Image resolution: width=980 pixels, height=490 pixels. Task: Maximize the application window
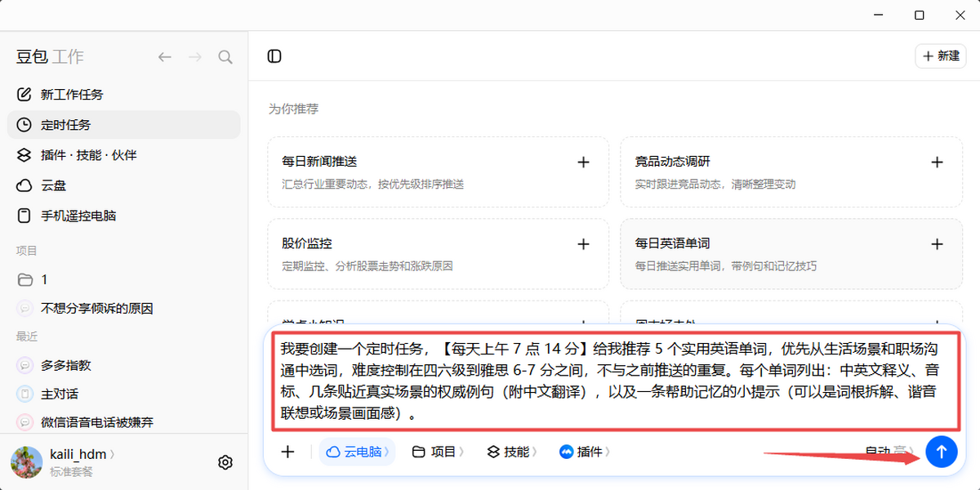919,16
